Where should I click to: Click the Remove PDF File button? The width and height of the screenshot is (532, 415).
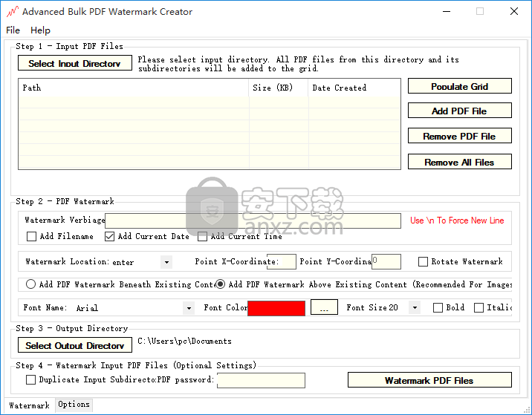coord(460,136)
